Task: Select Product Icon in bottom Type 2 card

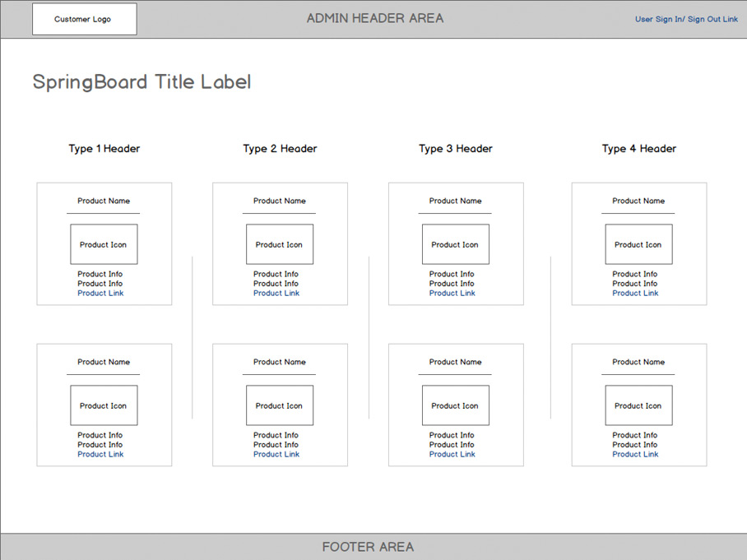Action: (280, 405)
